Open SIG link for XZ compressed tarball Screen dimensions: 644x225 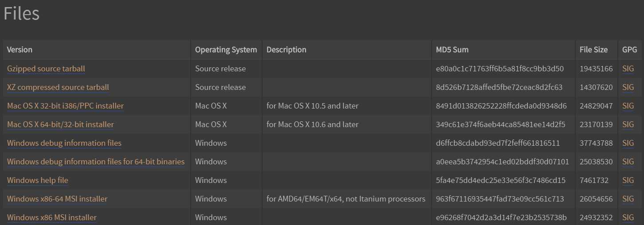[x=628, y=87]
